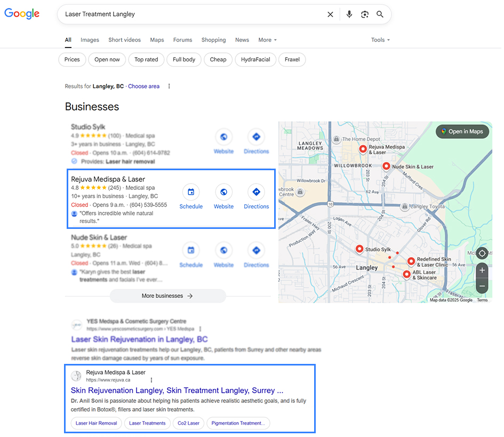Center map on my location
The image size is (504, 437).
point(482,253)
